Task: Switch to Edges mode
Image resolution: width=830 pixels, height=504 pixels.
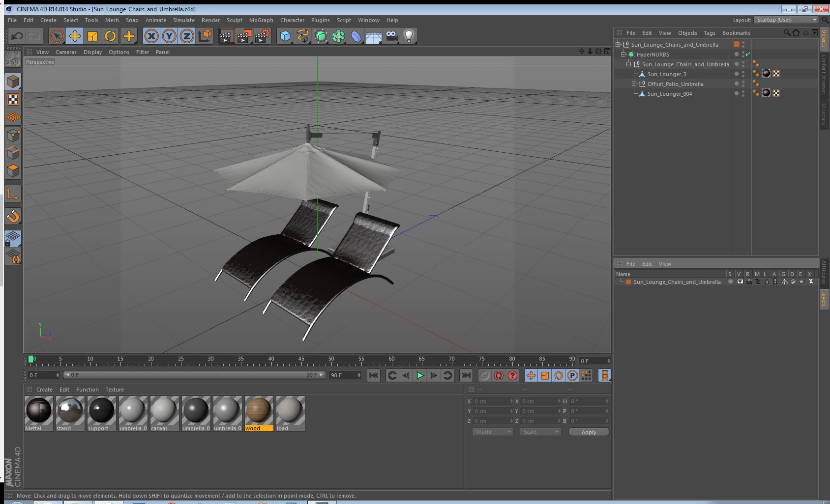Action: click(13, 153)
